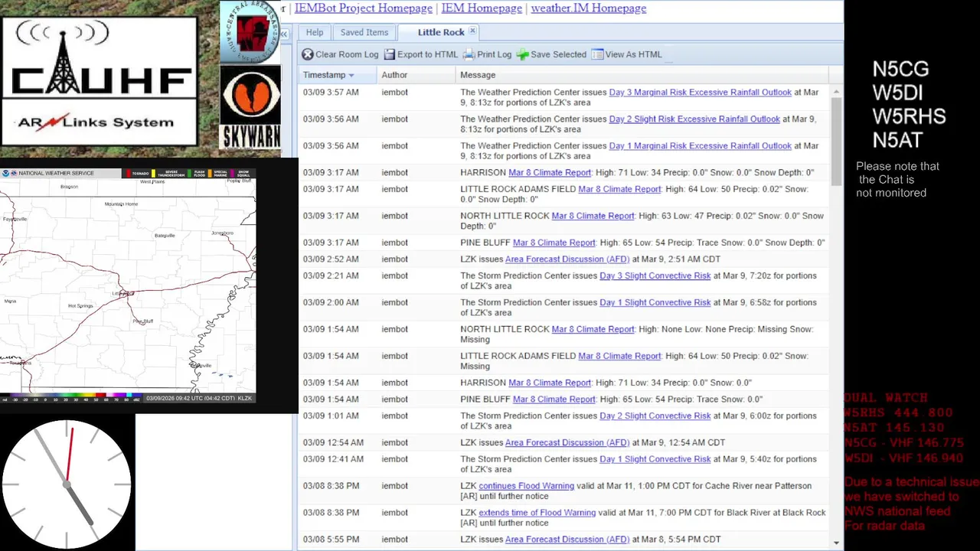Click the SKYWARN logo
The width and height of the screenshot is (980, 551).
(250, 107)
